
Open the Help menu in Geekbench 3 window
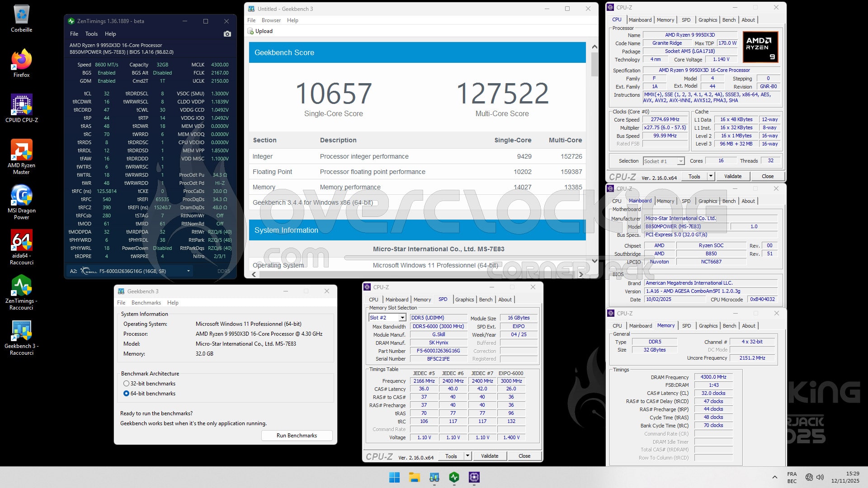(x=173, y=303)
